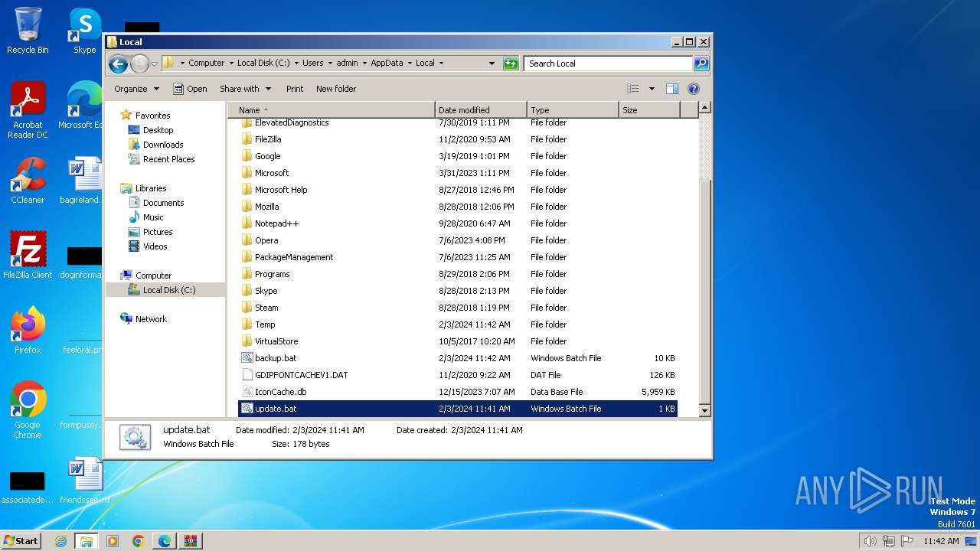Select the GDIPFONTCACHEV1.DAT file icon

click(x=247, y=375)
